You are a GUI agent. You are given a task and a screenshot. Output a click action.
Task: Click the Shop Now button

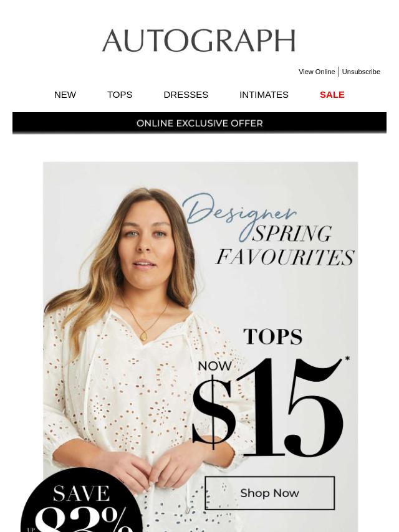coord(269,493)
